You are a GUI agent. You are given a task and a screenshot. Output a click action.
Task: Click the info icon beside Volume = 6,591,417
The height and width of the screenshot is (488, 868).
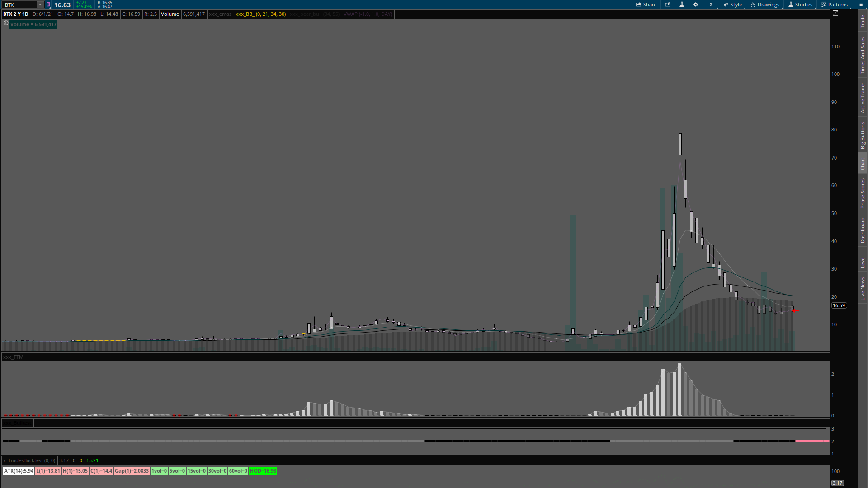coord(5,23)
